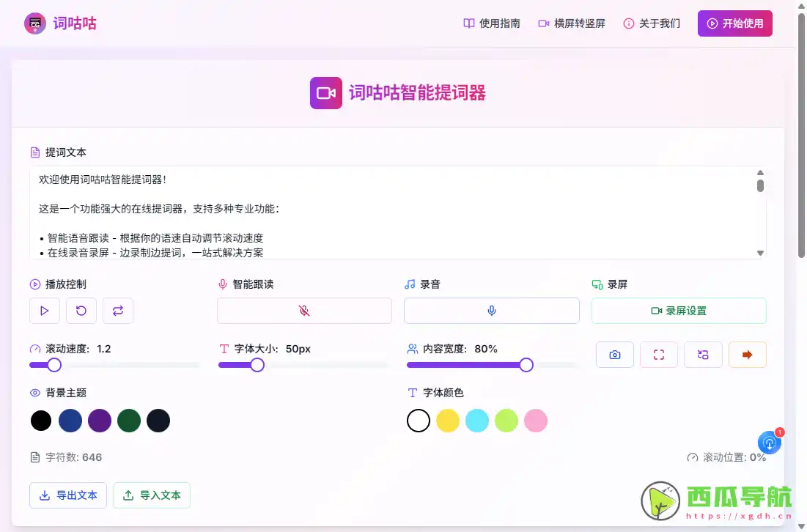This screenshot has width=807, height=532.
Task: Adjust the 内容宽度 slider handle
Action: (x=526, y=366)
